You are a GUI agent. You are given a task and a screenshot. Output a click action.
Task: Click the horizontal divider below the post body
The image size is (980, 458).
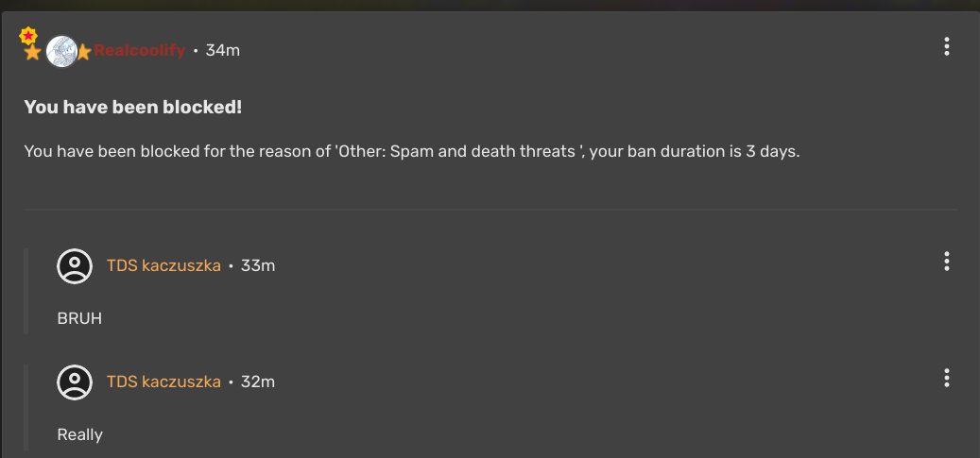pos(490,209)
